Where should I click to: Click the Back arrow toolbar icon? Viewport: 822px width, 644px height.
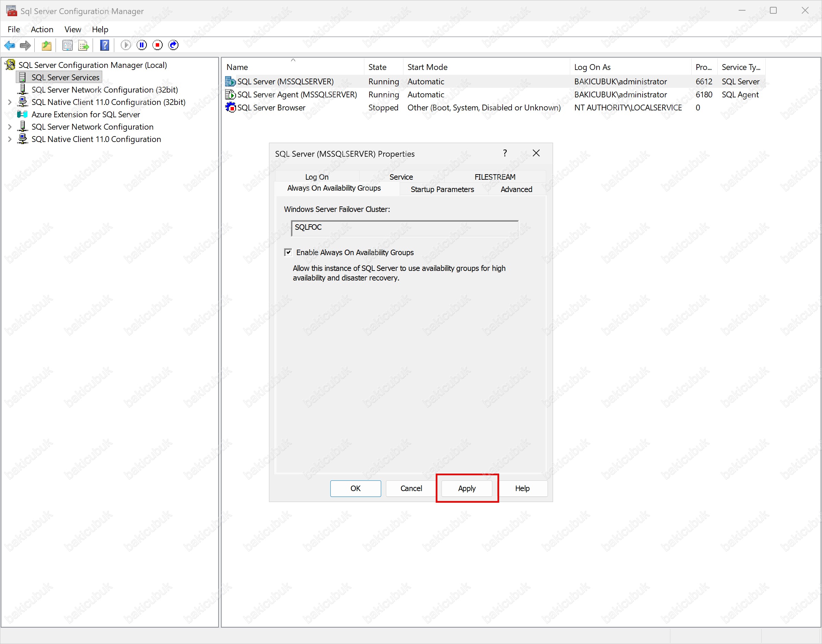point(9,46)
